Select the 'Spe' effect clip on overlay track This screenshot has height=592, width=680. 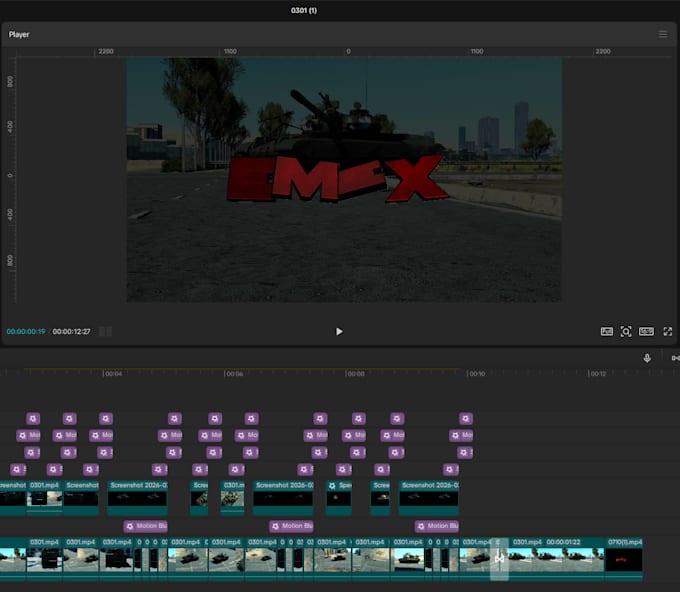click(x=339, y=497)
